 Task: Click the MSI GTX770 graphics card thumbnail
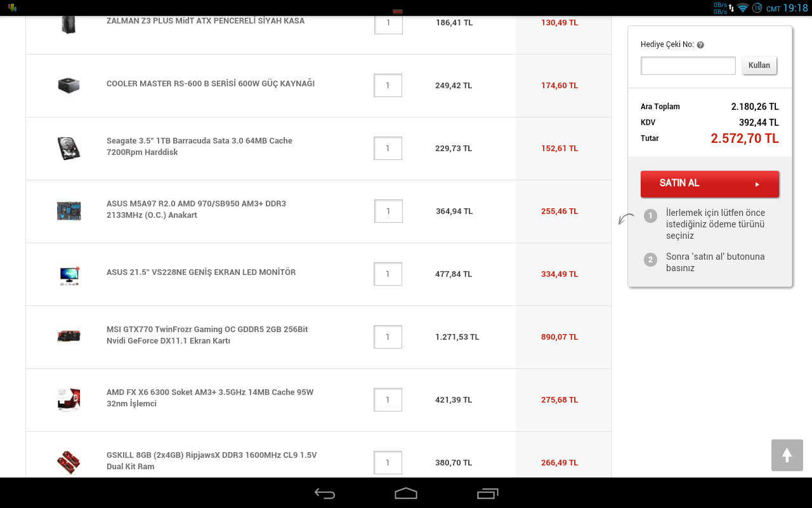[69, 336]
